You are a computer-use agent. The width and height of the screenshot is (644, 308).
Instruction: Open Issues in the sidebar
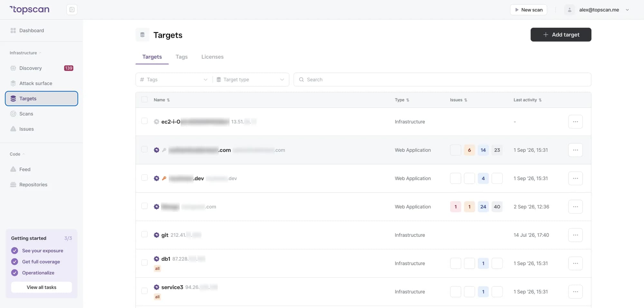[x=42, y=129]
